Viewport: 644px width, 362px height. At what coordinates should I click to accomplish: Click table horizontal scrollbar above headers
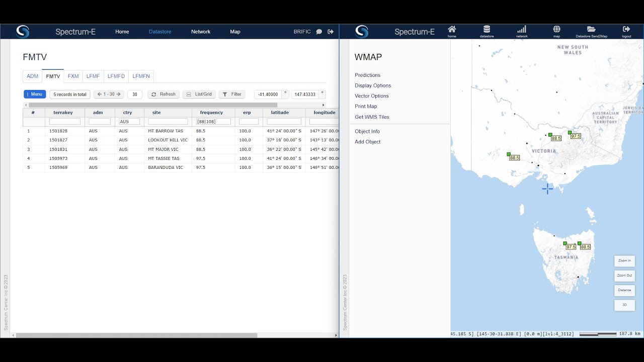153,105
